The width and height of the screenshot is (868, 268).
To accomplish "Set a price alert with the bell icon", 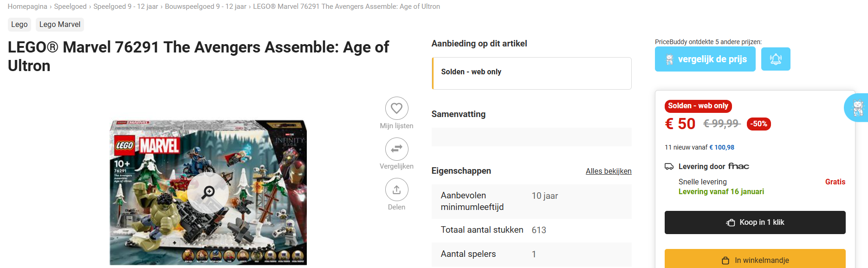I will click(x=775, y=59).
